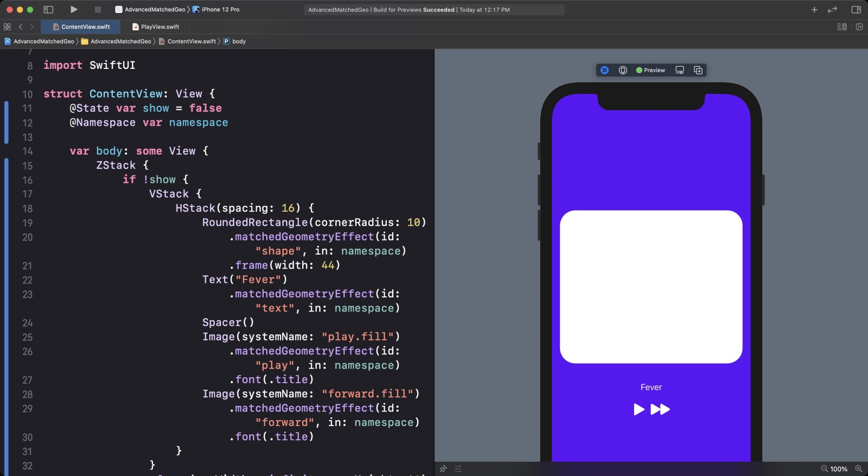Click the "play.fill" string literal

point(358,337)
